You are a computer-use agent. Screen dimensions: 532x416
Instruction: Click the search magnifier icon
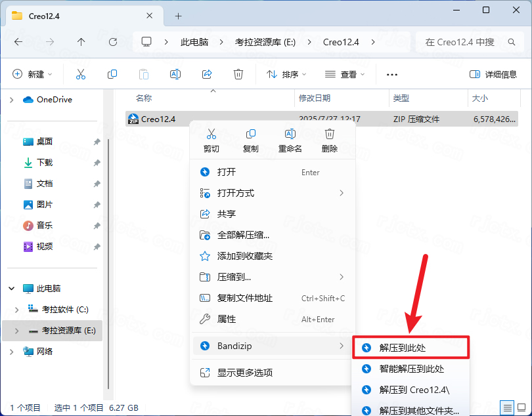point(511,42)
